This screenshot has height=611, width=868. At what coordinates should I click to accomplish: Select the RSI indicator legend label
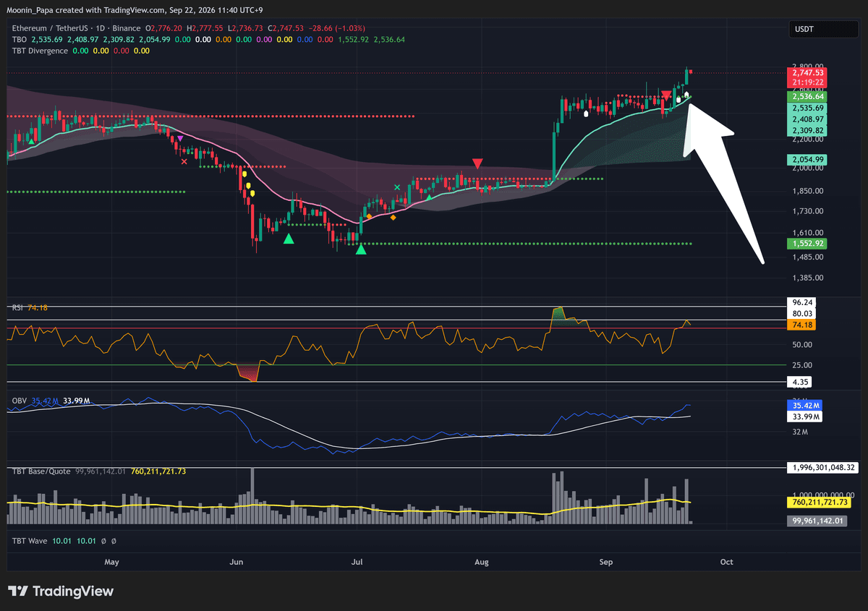(x=17, y=307)
